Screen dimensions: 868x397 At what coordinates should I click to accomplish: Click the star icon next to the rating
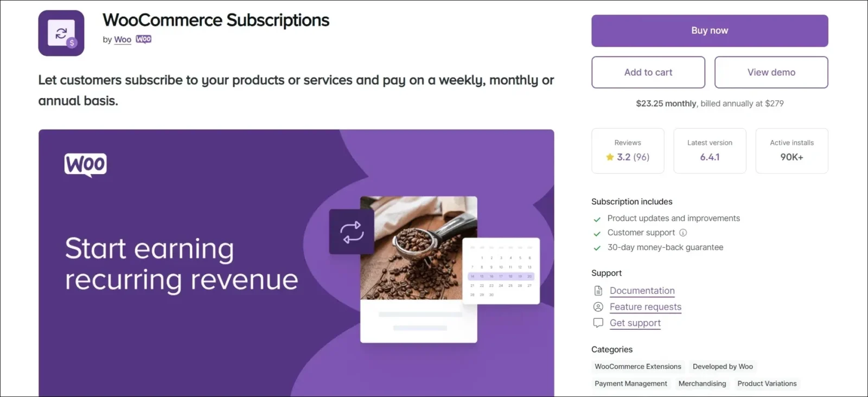(x=609, y=157)
